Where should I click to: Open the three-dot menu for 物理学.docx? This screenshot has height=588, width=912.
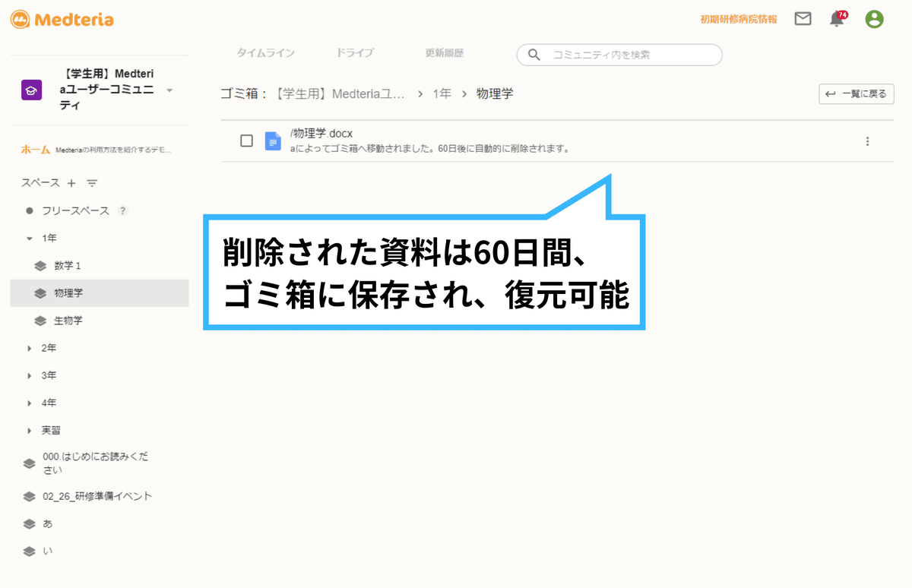867,141
